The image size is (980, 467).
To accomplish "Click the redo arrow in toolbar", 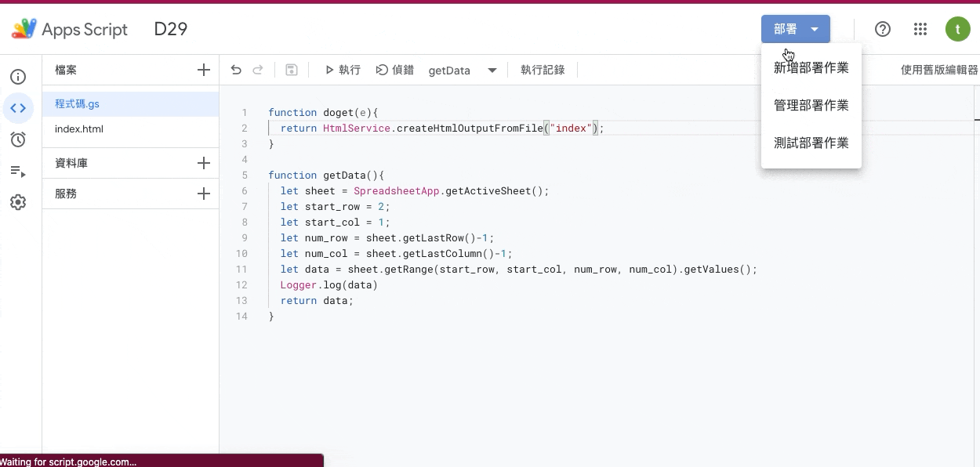I will pyautogui.click(x=257, y=70).
